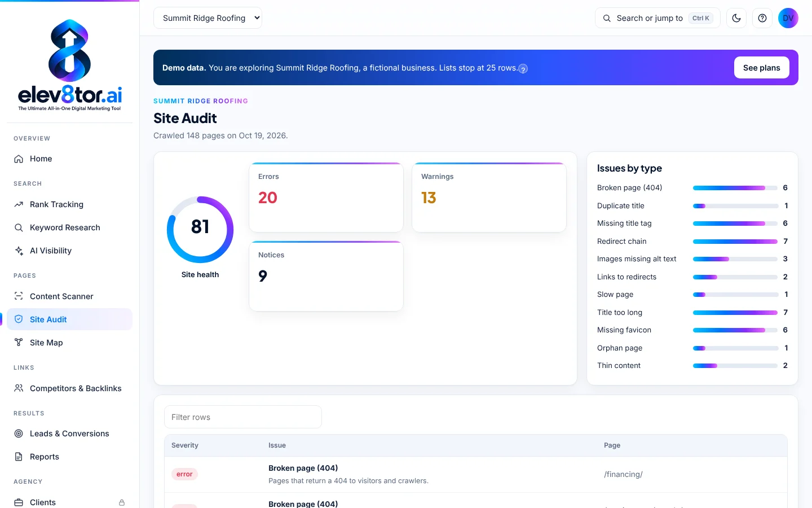Click the Content Scanner icon
The width and height of the screenshot is (812, 508).
click(19, 296)
